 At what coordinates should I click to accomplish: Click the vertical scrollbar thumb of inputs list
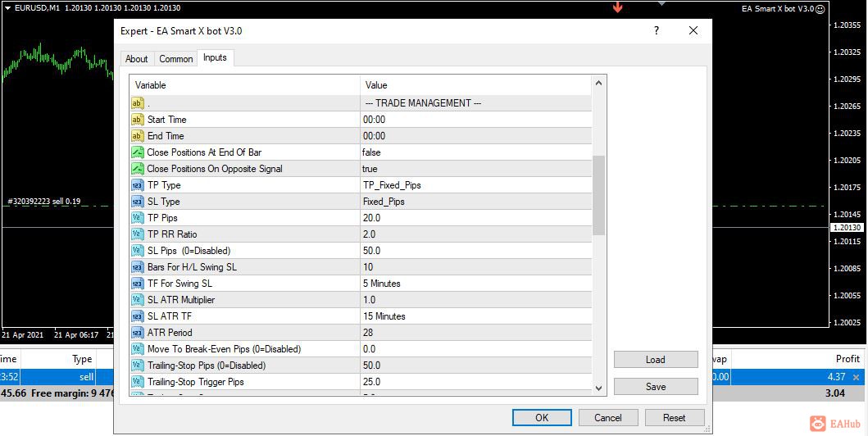598,195
